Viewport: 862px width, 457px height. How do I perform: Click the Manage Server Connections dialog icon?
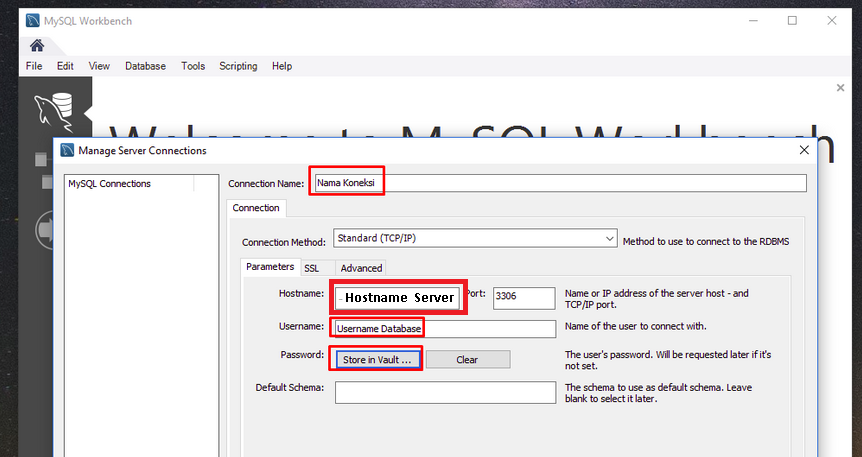coord(67,151)
